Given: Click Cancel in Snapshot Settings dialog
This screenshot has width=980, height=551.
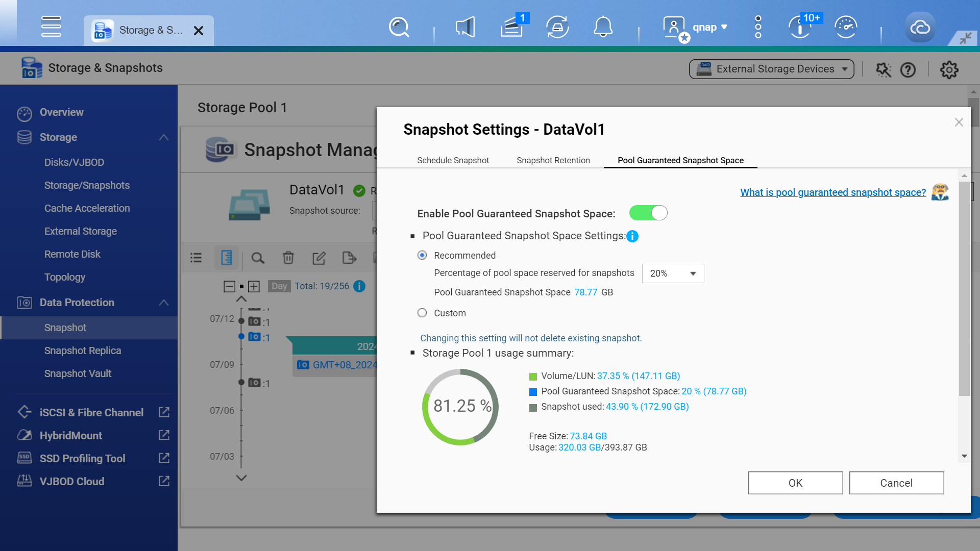Looking at the screenshot, I should click(896, 483).
